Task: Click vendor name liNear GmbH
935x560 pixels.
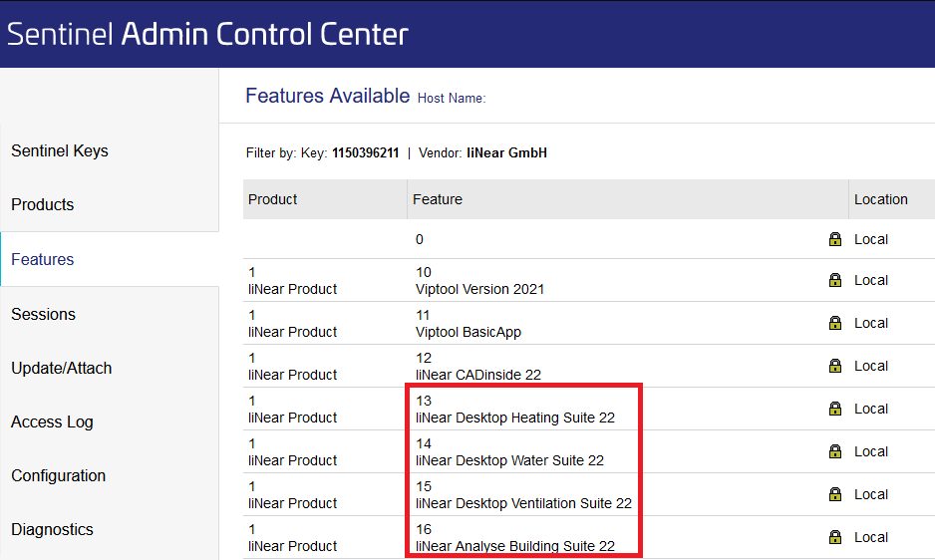Action: coord(506,152)
